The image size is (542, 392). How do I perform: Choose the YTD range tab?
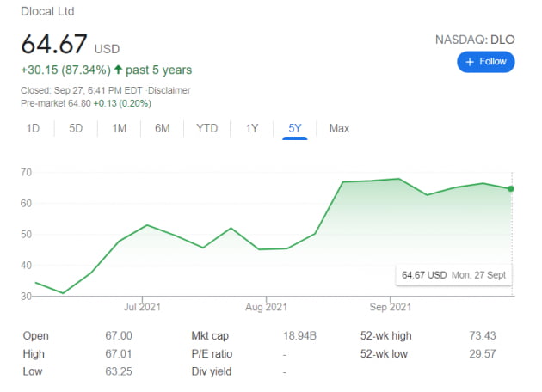pyautogui.click(x=206, y=128)
